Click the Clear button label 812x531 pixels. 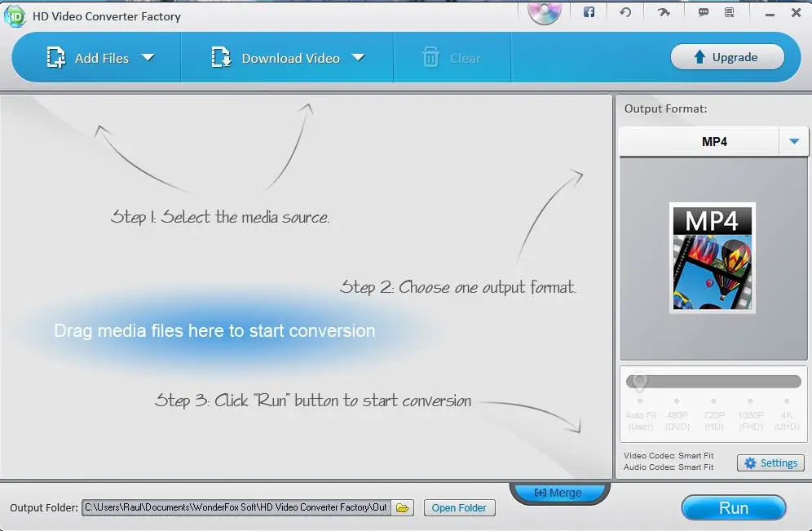pyautogui.click(x=465, y=58)
